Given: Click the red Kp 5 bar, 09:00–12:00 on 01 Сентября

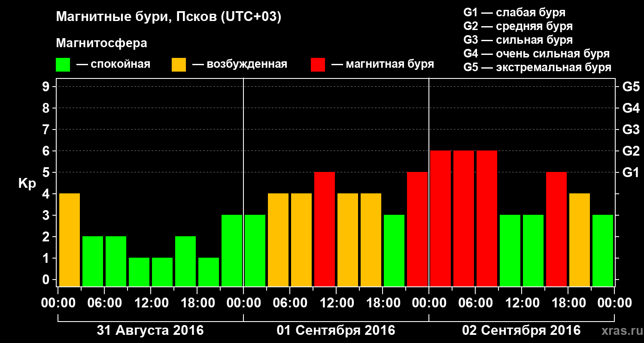Looking at the screenshot, I should [325, 229].
